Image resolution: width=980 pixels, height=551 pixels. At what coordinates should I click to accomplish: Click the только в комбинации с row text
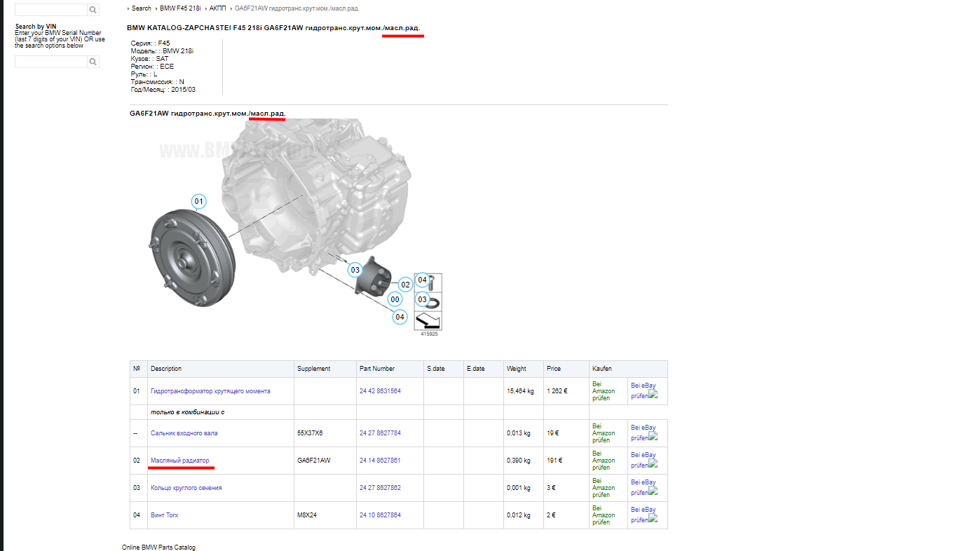187,412
